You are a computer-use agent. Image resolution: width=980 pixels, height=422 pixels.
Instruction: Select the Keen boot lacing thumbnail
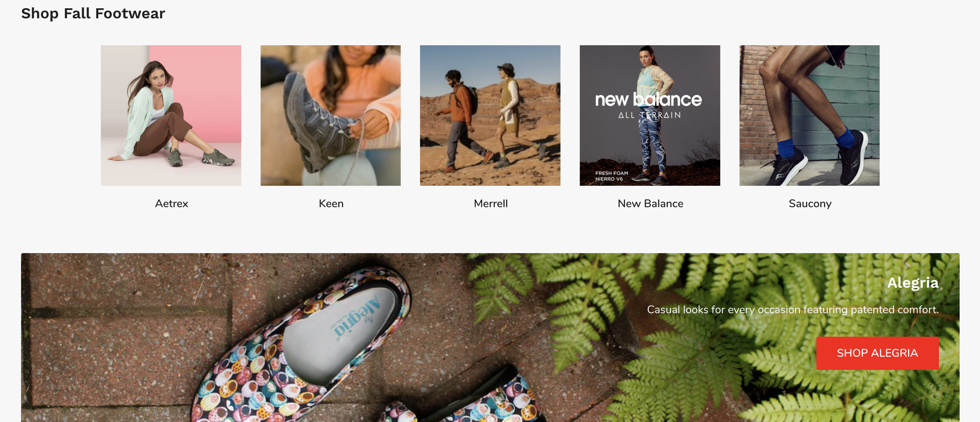click(330, 115)
